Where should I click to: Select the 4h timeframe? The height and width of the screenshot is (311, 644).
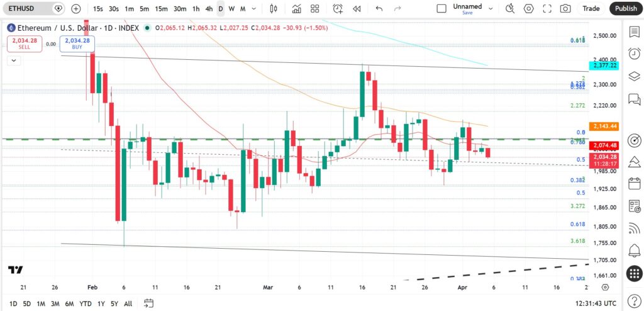[x=209, y=8]
